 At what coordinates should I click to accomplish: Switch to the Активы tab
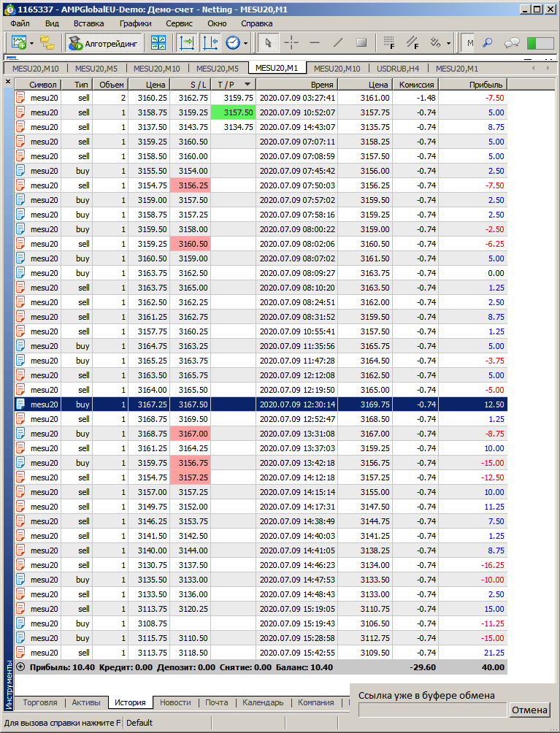click(86, 702)
